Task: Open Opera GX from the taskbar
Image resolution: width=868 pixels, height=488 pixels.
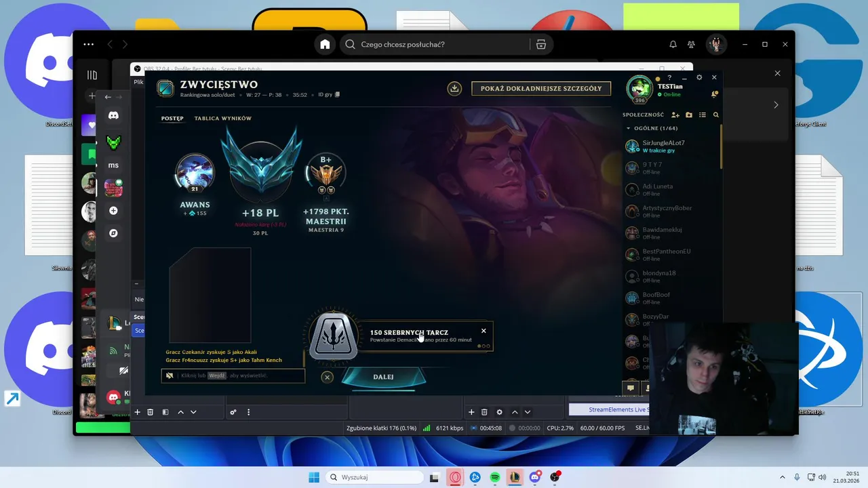Action: (455, 477)
